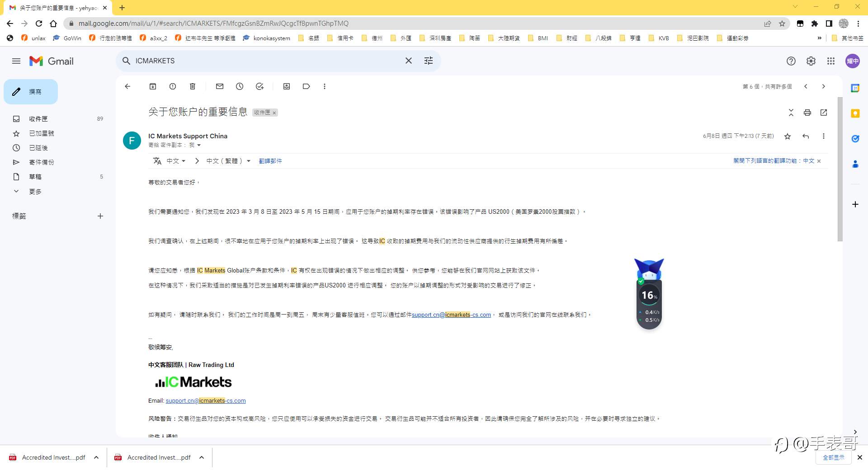Reply to IC Markets Support China
The height and width of the screenshot is (470, 868).
pos(806,136)
